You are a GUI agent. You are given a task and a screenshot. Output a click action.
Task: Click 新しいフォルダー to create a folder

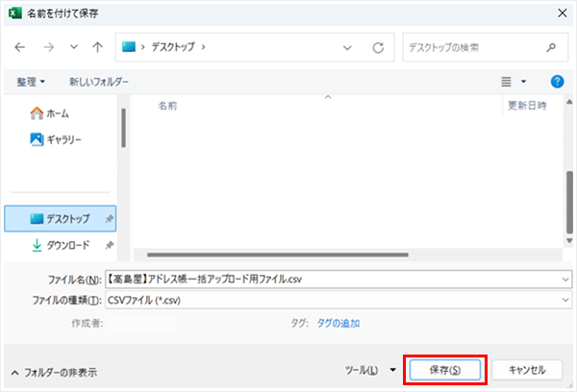pyautogui.click(x=98, y=82)
